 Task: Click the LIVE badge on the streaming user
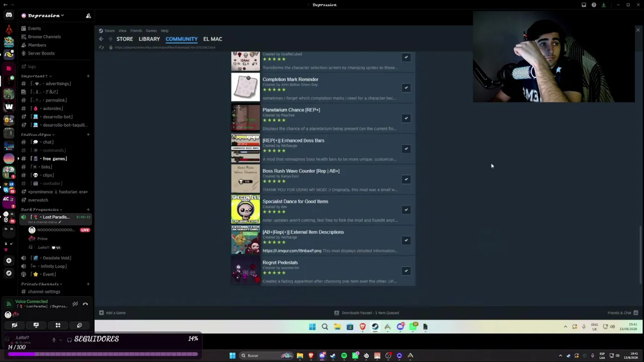(85, 230)
